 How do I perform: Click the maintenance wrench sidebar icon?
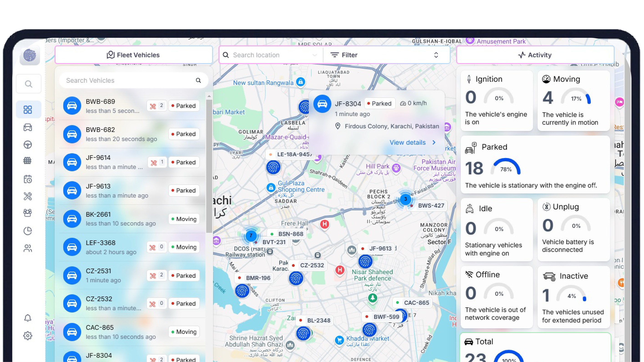(28, 196)
